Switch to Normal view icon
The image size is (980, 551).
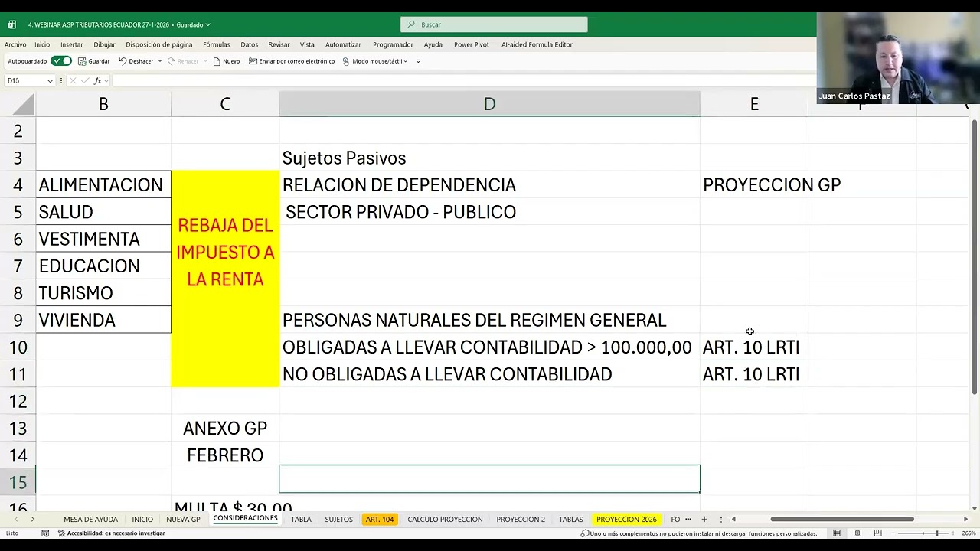coord(837,533)
